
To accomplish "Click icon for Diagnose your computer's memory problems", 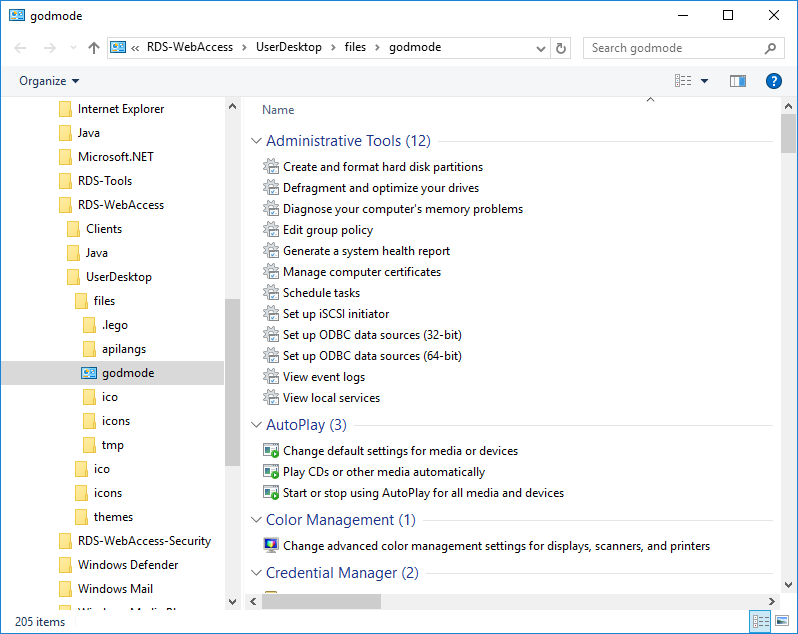I will [x=271, y=209].
